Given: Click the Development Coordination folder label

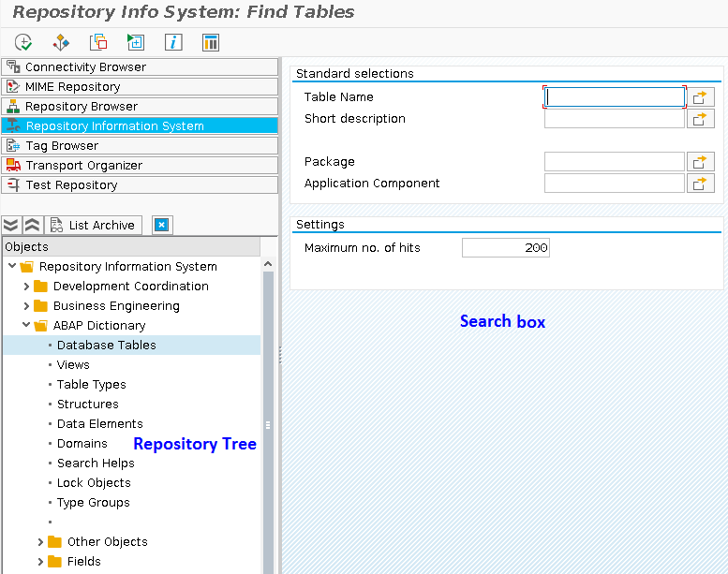Looking at the screenshot, I should pyautogui.click(x=131, y=287).
